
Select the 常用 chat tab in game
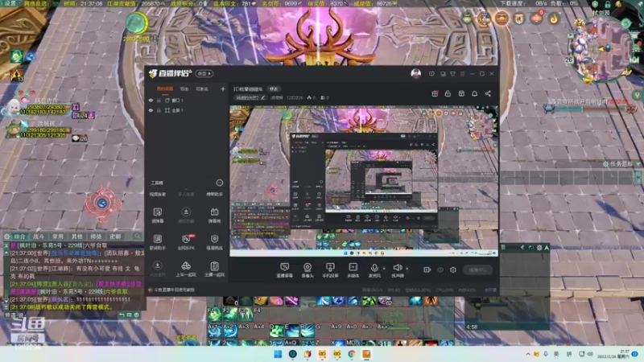[57, 237]
